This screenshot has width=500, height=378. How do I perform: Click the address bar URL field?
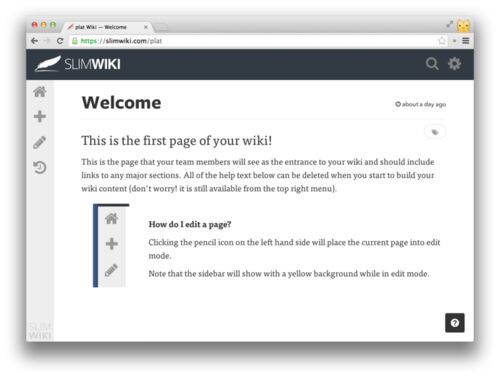click(258, 41)
